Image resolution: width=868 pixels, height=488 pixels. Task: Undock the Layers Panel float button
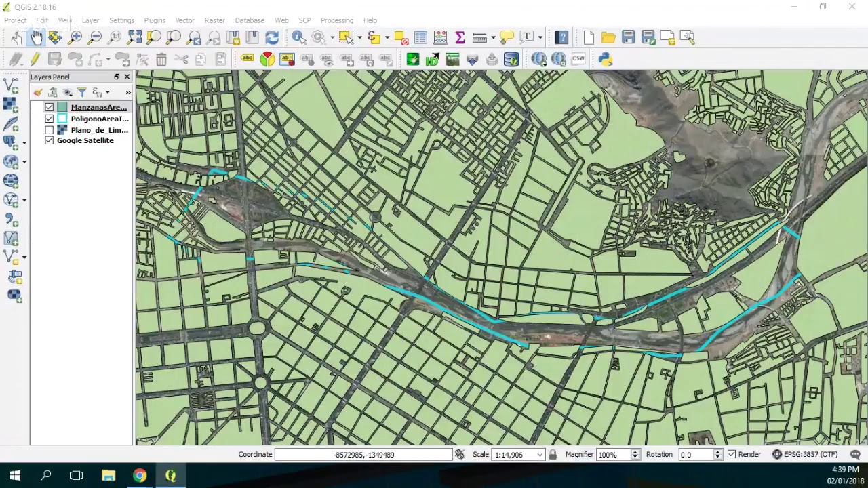(x=117, y=77)
